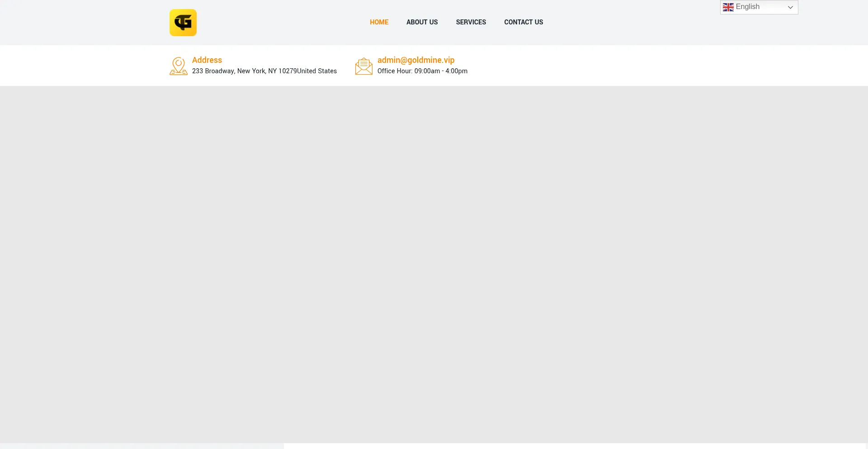Select the Office Hour text
Viewport: 868px width, 449px height.
[422, 71]
